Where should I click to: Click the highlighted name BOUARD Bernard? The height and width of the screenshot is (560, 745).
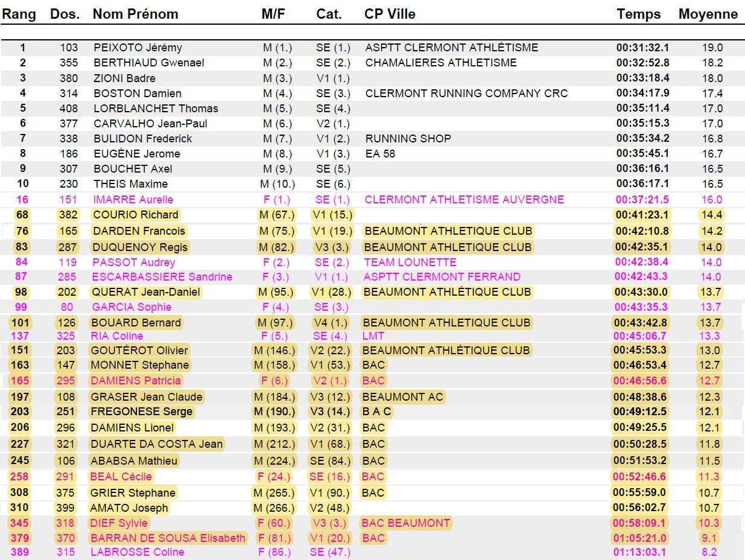click(x=136, y=323)
